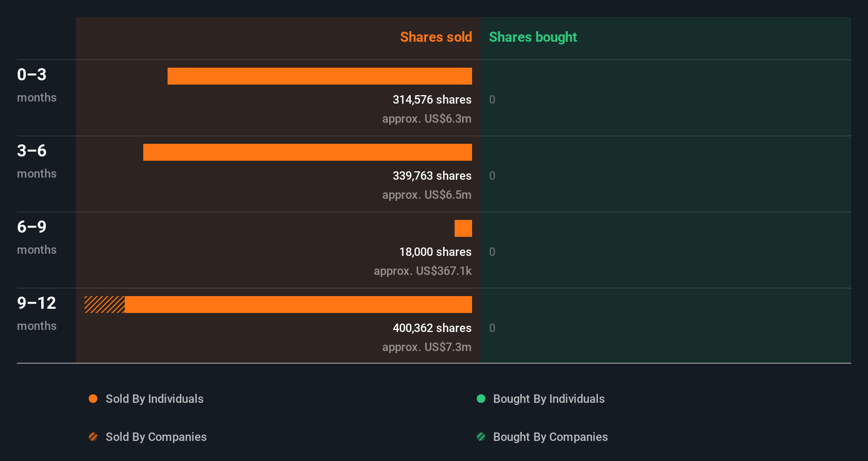
Task: Click the striped Bought By Companies legend icon
Action: point(481,437)
